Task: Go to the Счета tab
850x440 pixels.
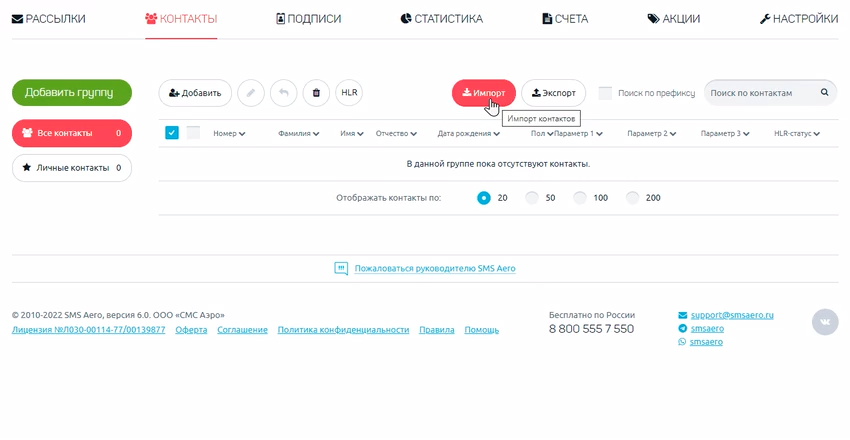Action: (565, 19)
